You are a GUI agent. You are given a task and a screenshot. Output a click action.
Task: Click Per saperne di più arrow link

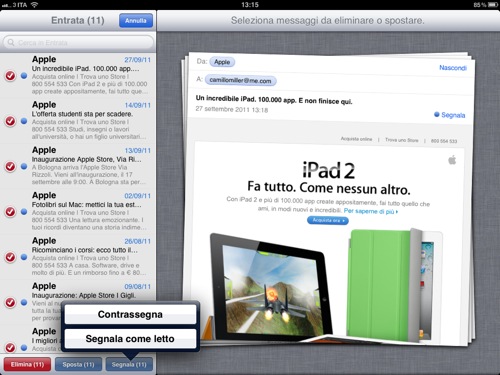tap(371, 211)
